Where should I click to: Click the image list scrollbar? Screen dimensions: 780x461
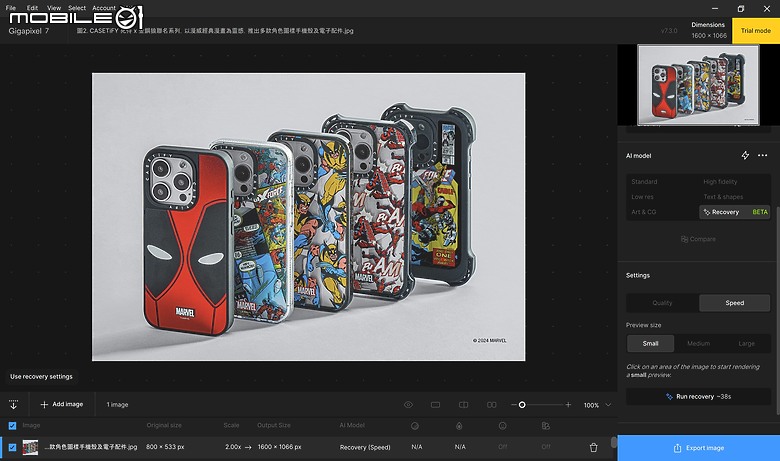[614, 442]
